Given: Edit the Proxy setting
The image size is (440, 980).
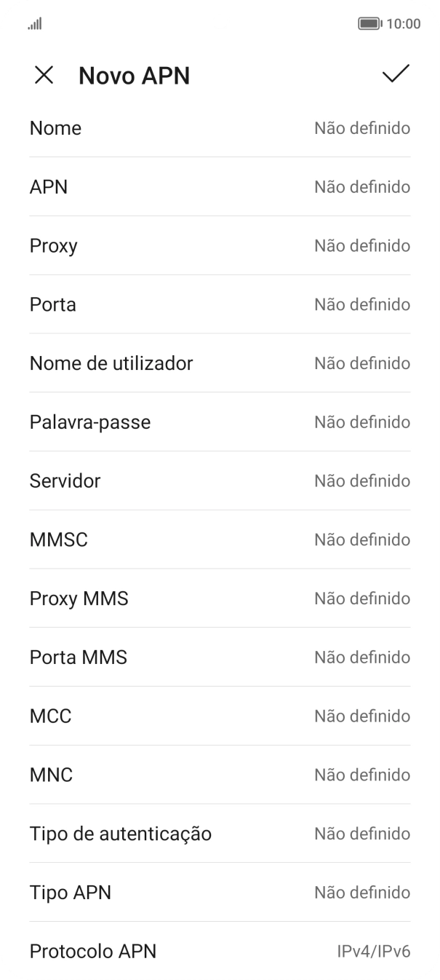Looking at the screenshot, I should point(220,245).
